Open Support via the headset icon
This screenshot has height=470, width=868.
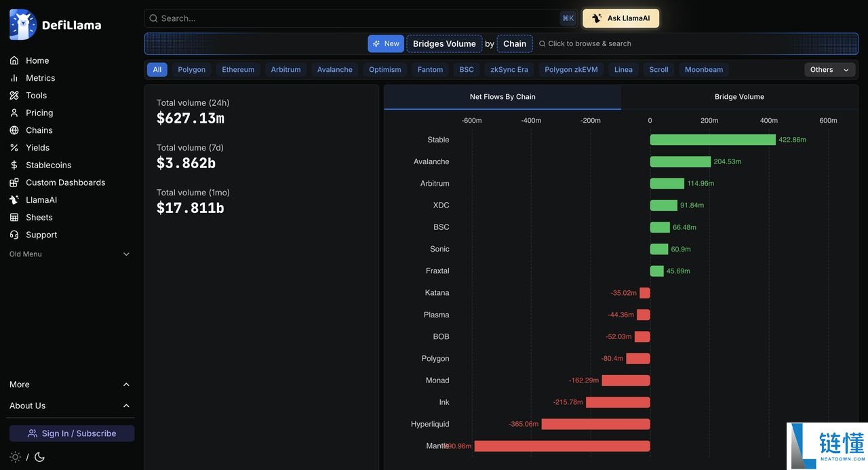click(x=14, y=235)
